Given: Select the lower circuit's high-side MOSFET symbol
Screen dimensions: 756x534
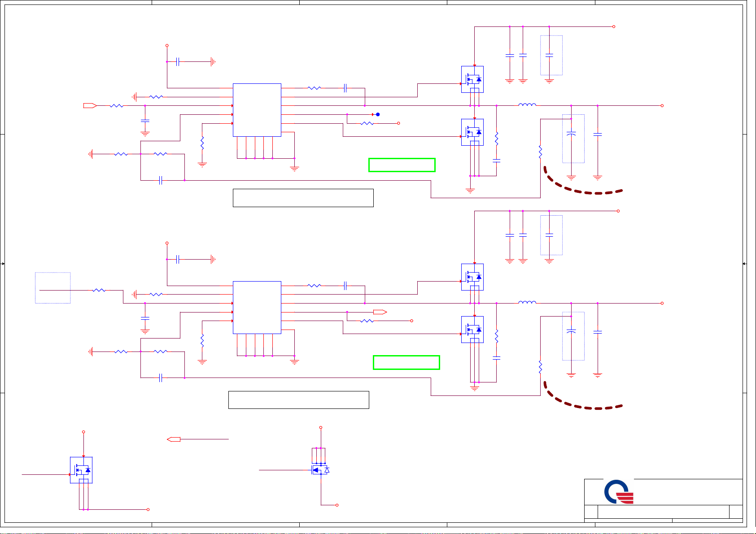Looking at the screenshot, I should click(472, 277).
